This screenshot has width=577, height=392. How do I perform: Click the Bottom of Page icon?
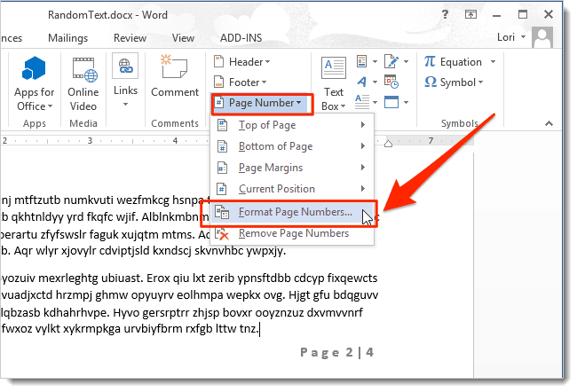pos(222,146)
